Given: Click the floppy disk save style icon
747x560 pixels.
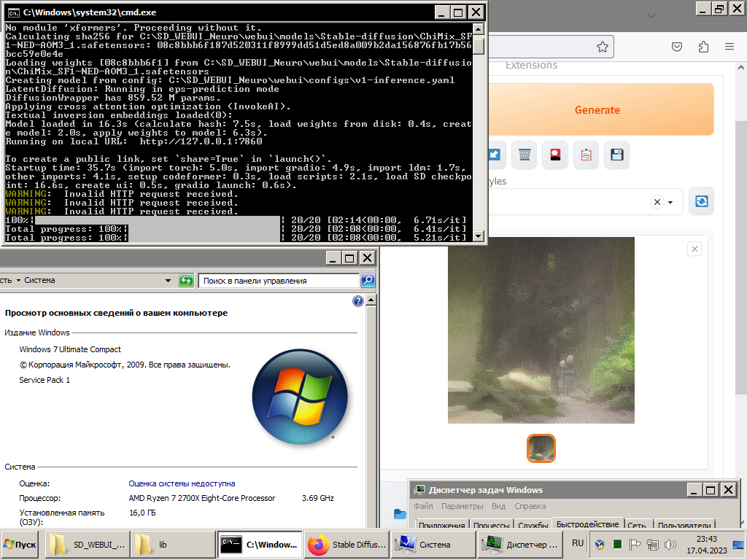Looking at the screenshot, I should tap(617, 155).
